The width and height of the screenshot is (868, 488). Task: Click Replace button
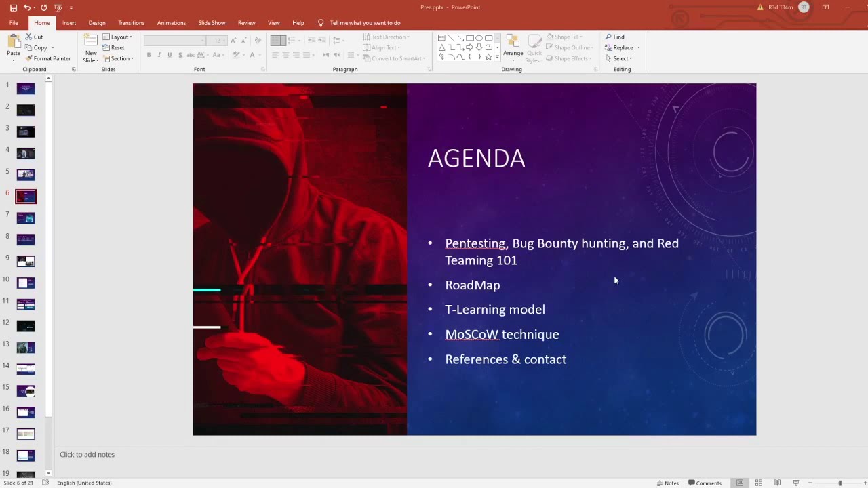(623, 47)
